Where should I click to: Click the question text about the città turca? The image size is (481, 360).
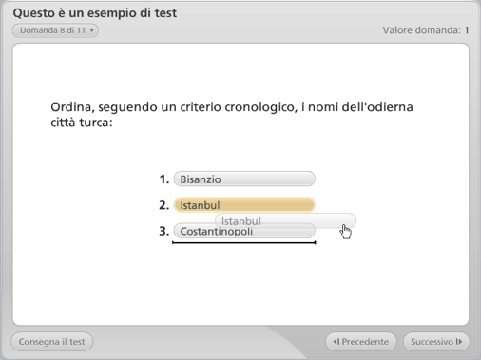(232, 114)
